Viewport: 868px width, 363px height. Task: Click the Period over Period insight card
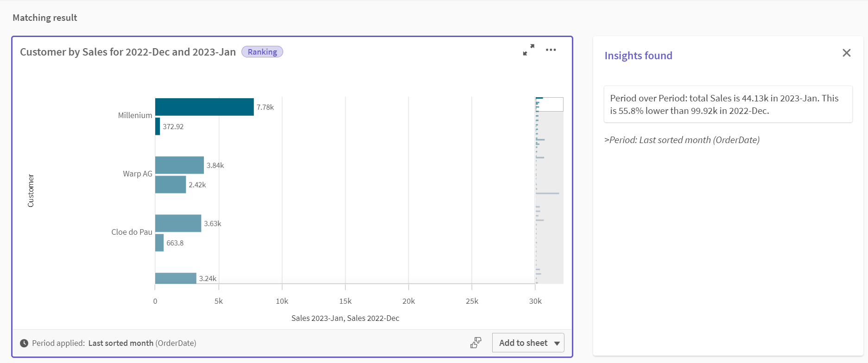[x=728, y=104]
